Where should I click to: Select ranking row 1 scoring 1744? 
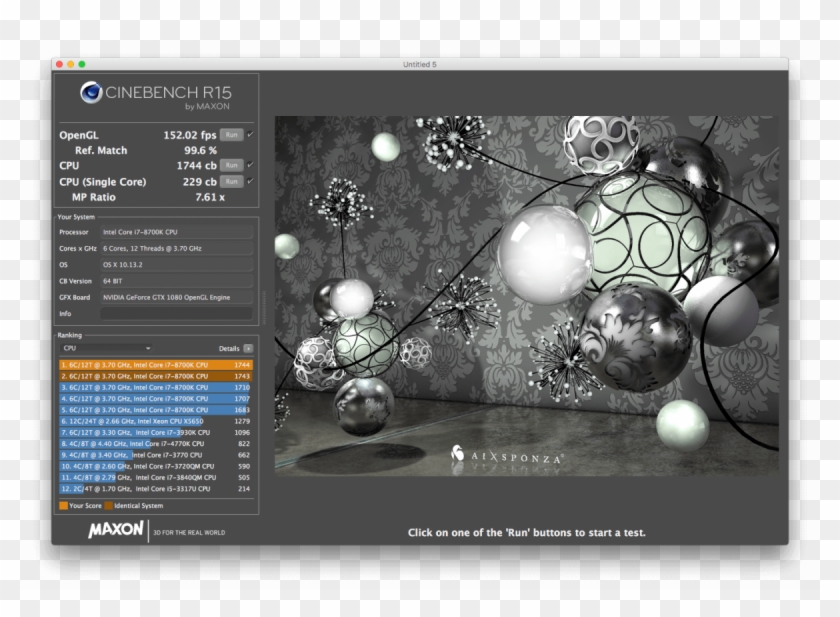(x=155, y=365)
